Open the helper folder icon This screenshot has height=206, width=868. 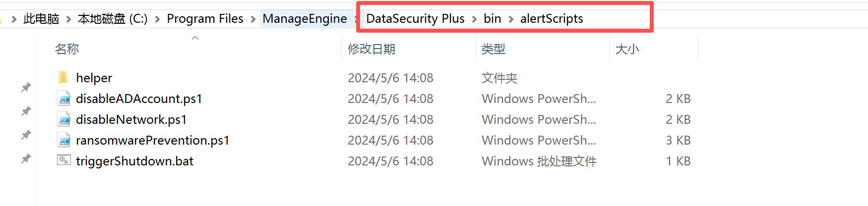(x=63, y=78)
